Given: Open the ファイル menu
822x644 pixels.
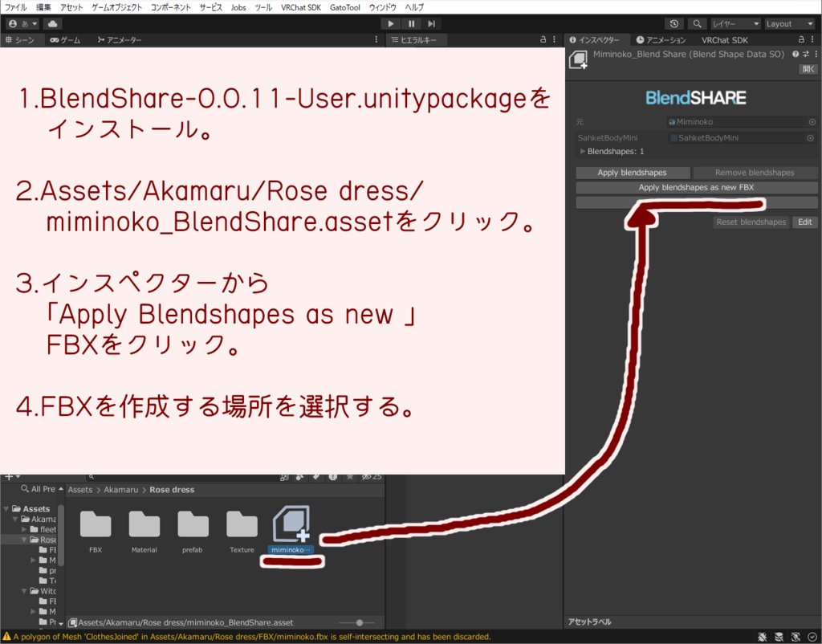Looking at the screenshot, I should point(16,7).
